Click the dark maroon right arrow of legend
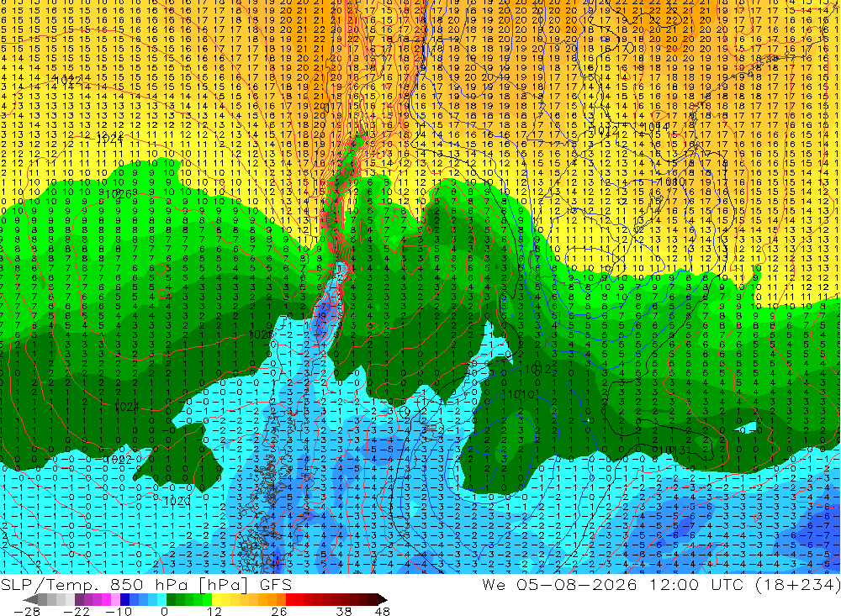The image size is (841, 616). click(383, 600)
